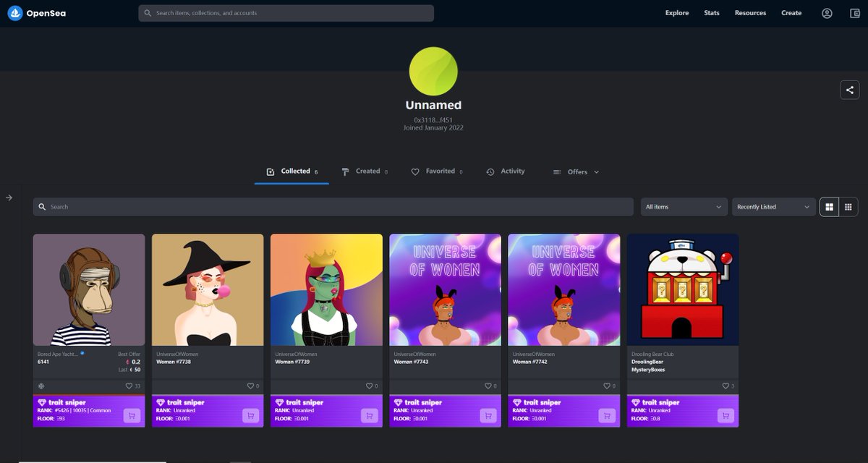Open the Stats menu
The height and width of the screenshot is (463, 868).
[x=712, y=13]
